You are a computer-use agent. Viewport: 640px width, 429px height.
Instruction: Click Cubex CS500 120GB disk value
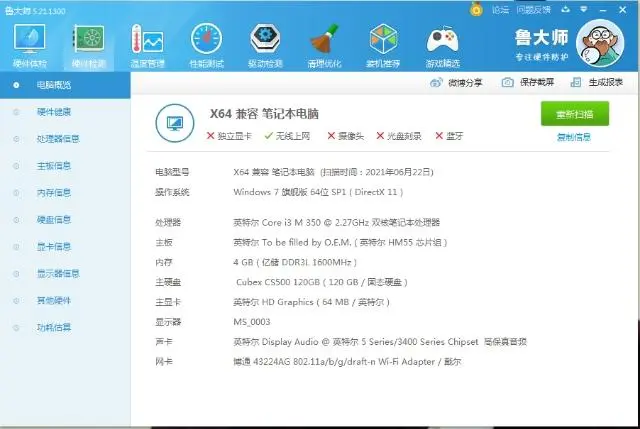322,282
